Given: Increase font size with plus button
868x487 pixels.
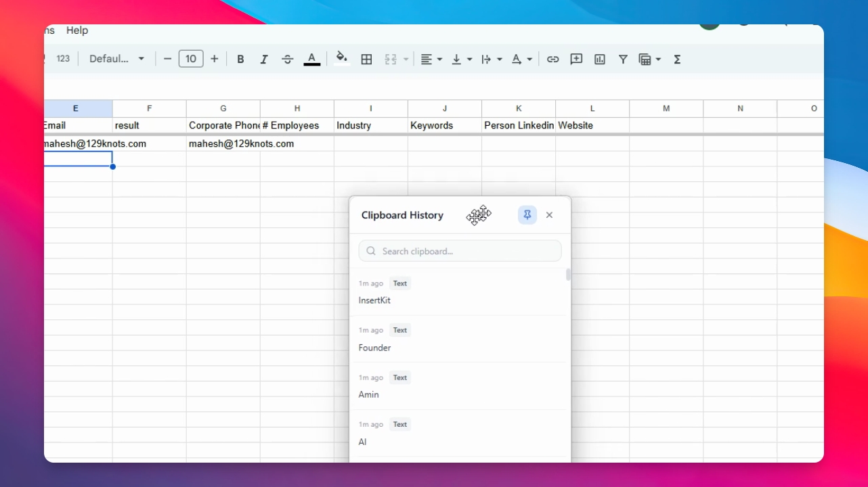Looking at the screenshot, I should (x=214, y=59).
